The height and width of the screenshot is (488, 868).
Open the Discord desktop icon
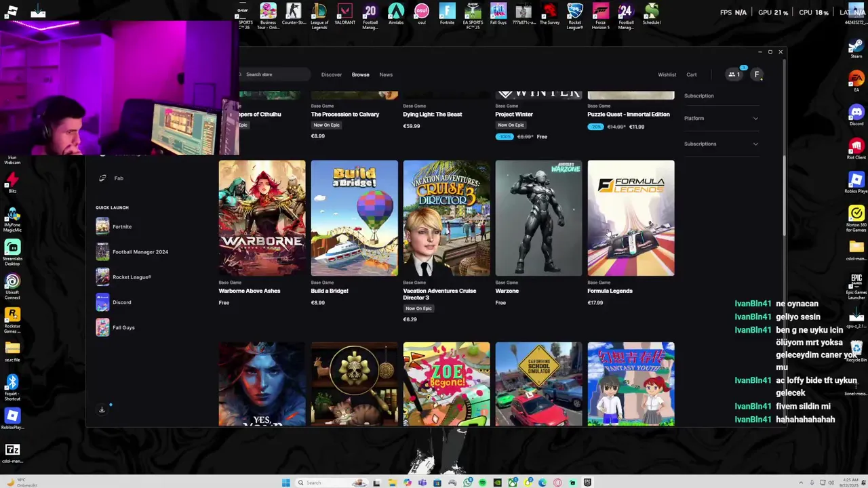point(856,115)
